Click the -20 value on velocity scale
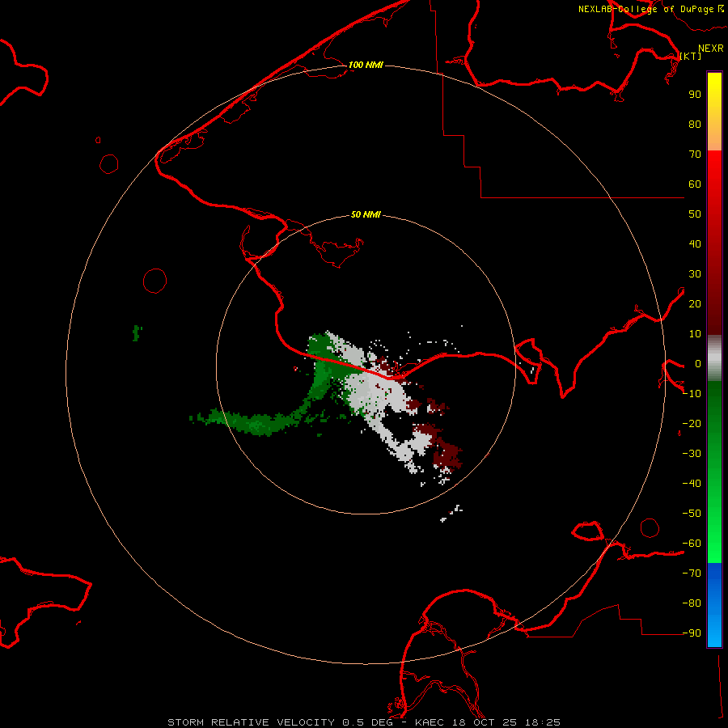Viewport: 728px width, 728px height. [x=692, y=423]
